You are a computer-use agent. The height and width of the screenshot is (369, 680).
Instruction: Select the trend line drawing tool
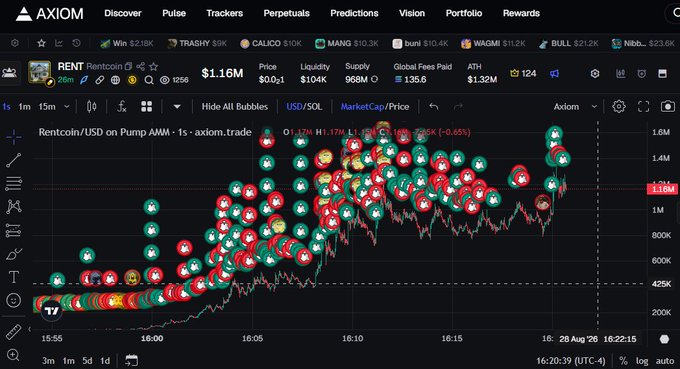[x=13, y=160]
